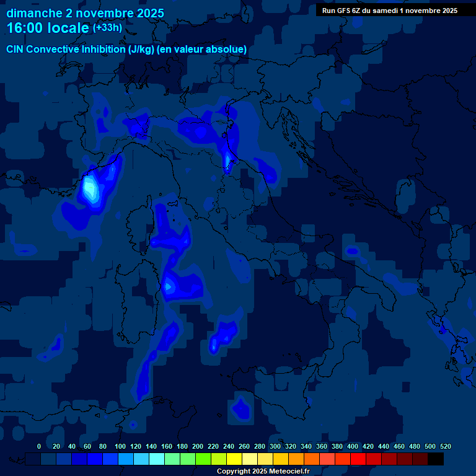This screenshot has height=476, width=476.
Task: Click the legend value label "200"
Action: 198,446
